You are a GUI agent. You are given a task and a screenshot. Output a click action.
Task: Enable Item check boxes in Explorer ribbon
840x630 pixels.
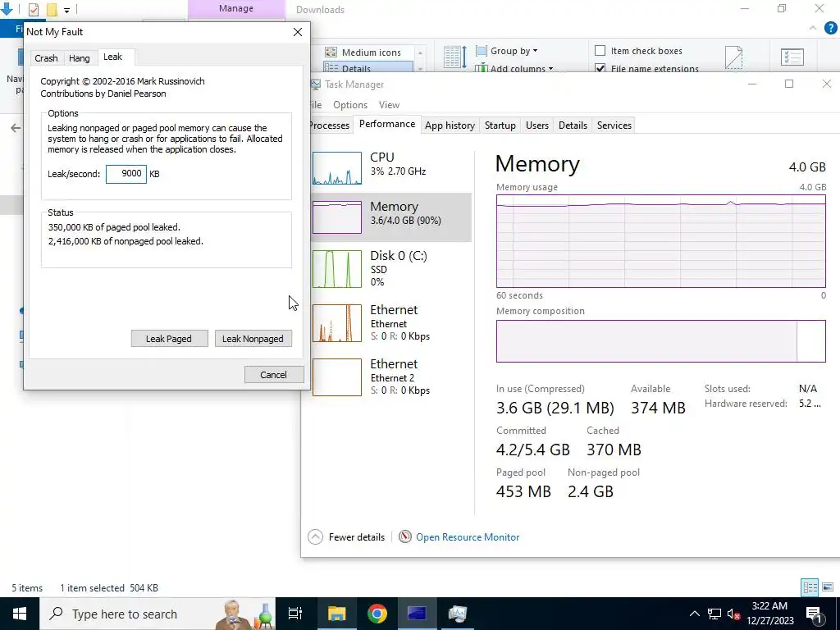[x=600, y=50]
